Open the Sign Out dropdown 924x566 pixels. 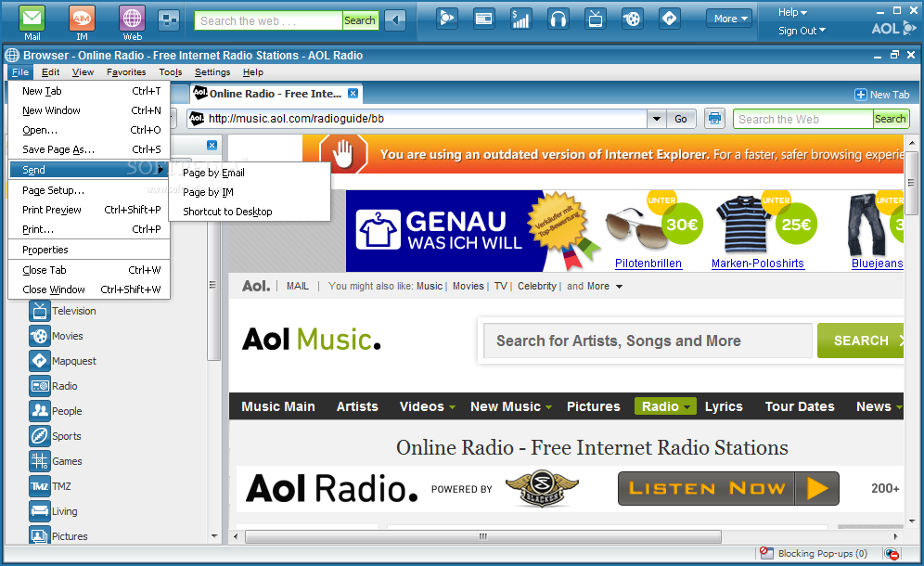[802, 31]
